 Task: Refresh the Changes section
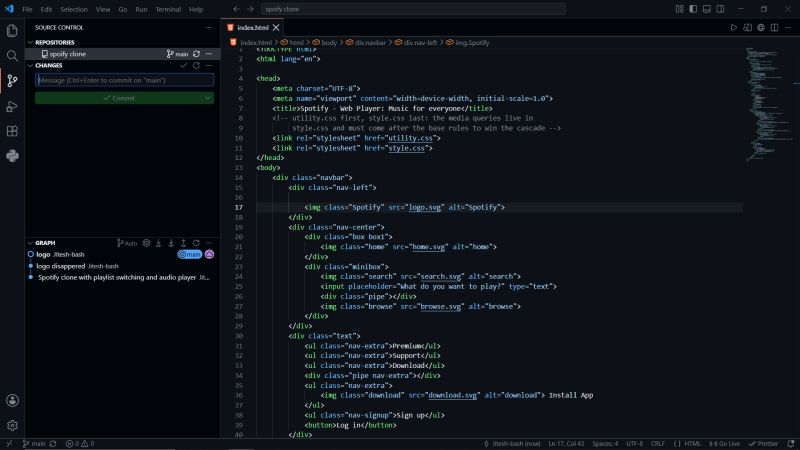[196, 65]
